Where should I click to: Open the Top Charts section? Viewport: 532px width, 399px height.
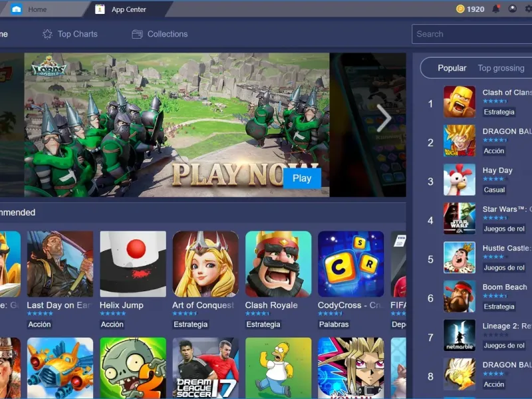(70, 34)
